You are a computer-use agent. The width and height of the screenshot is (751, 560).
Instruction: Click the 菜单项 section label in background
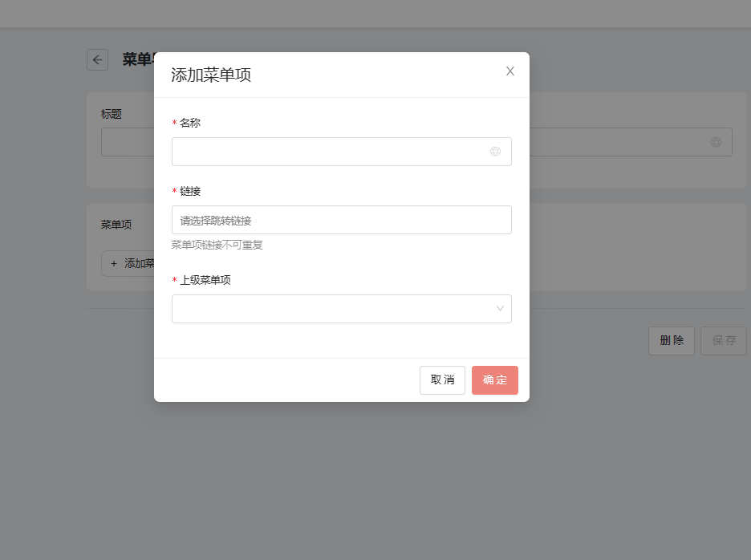(x=116, y=225)
